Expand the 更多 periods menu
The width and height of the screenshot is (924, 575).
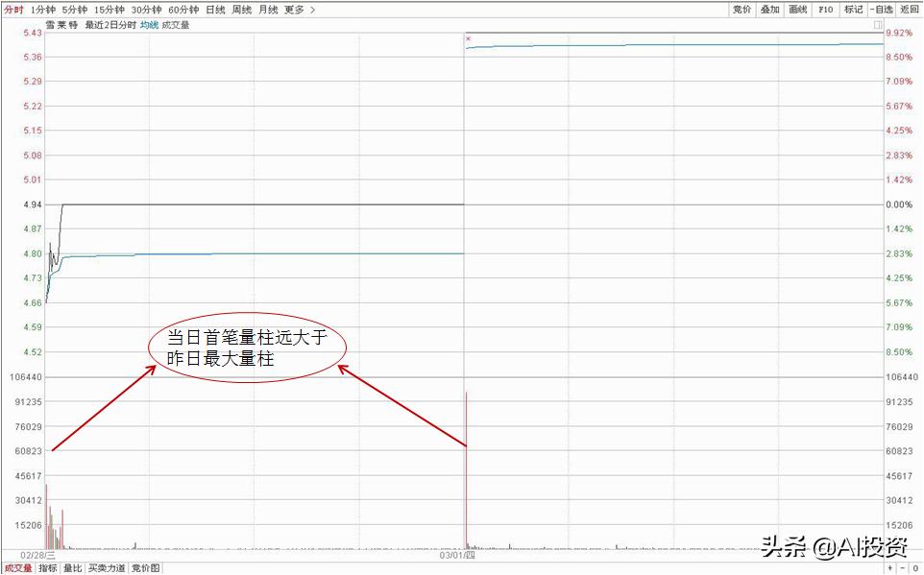click(x=300, y=10)
